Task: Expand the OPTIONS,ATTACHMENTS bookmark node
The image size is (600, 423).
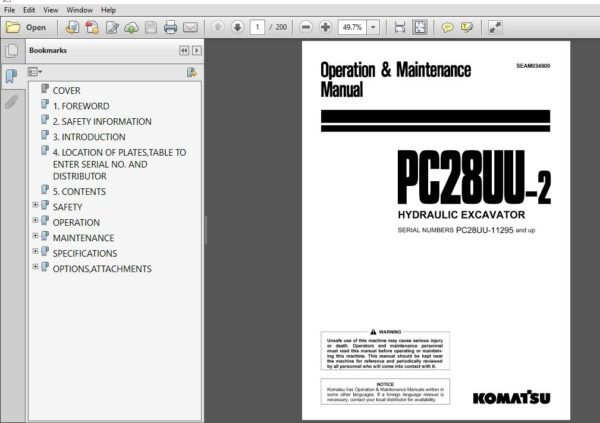Action: point(35,267)
